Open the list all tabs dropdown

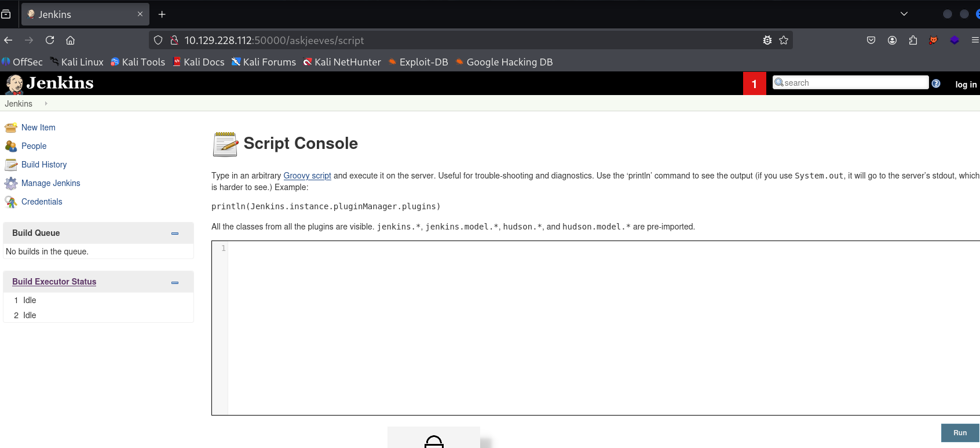point(904,14)
